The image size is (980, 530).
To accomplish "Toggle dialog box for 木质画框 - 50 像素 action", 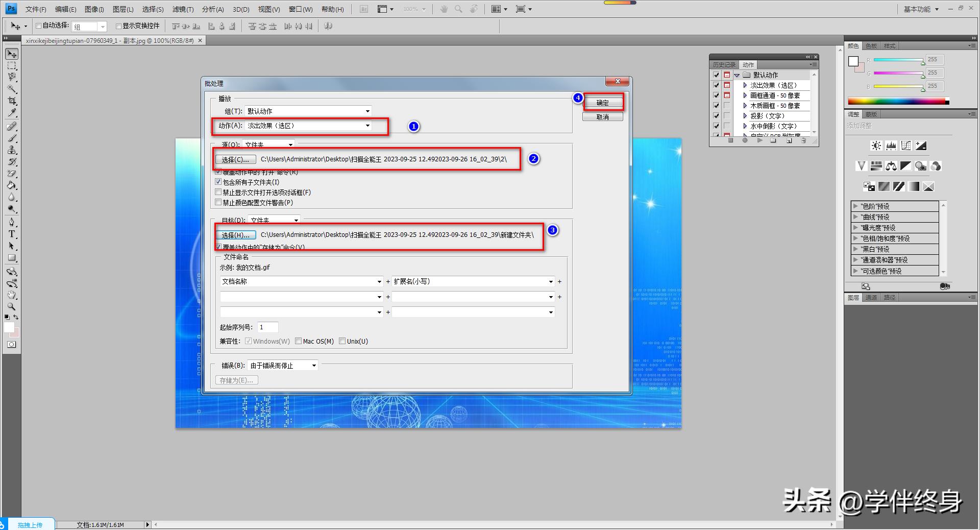I will pos(727,106).
